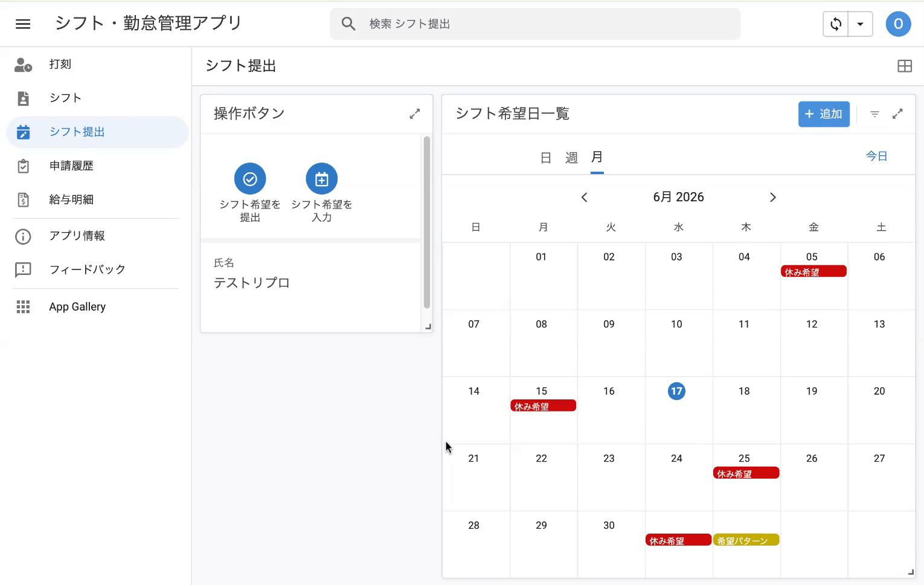The width and height of the screenshot is (924, 585).
Task: Click the テストリプロ name value
Action: tap(252, 283)
